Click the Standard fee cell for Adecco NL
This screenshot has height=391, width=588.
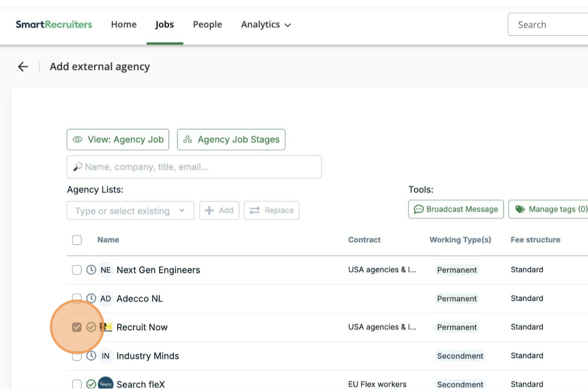point(527,298)
